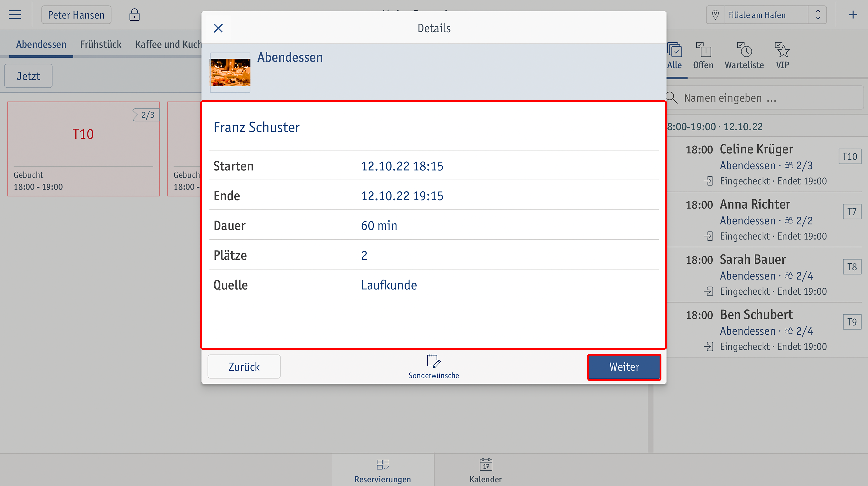Click table badge T10 for Celine Krüger
The height and width of the screenshot is (486, 868).
point(850,157)
